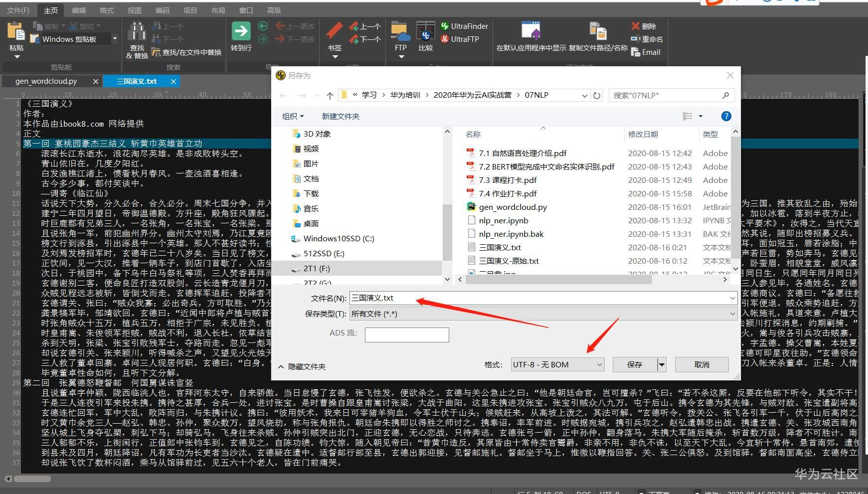868x494 pixels.
Task: Click the red 删除 delete icon
Action: 635,26
